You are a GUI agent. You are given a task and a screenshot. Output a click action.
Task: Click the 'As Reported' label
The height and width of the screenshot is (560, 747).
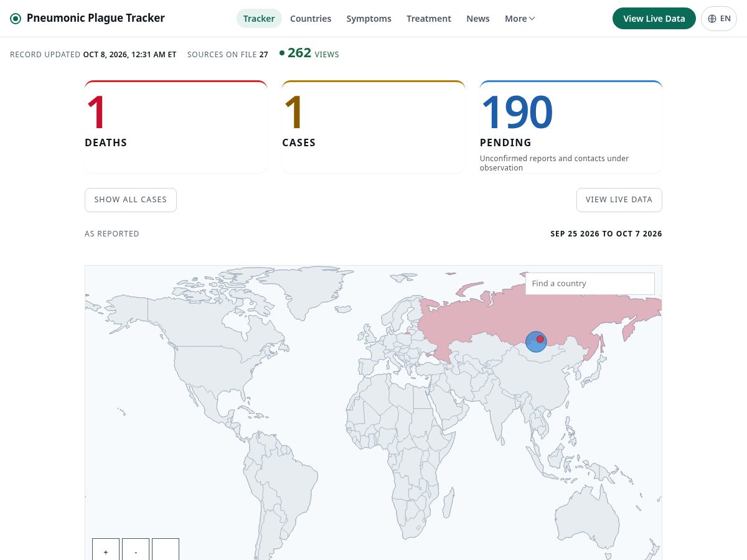pyautogui.click(x=112, y=234)
